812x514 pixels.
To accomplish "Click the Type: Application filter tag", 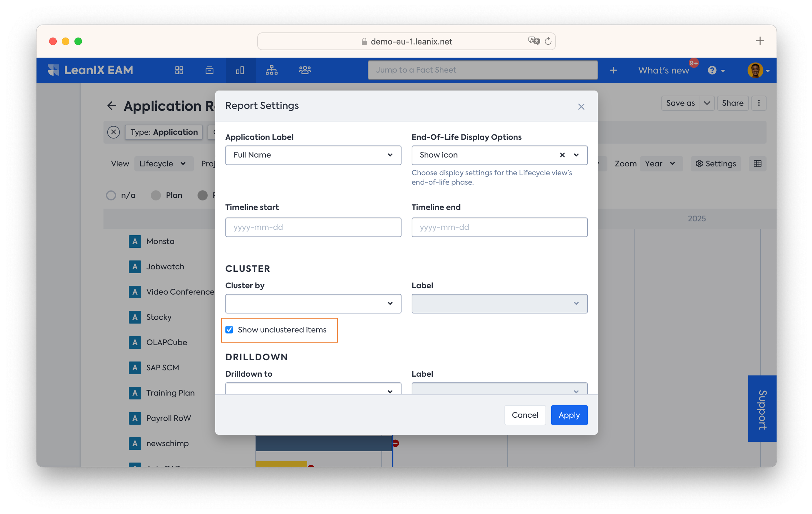I will 164,132.
